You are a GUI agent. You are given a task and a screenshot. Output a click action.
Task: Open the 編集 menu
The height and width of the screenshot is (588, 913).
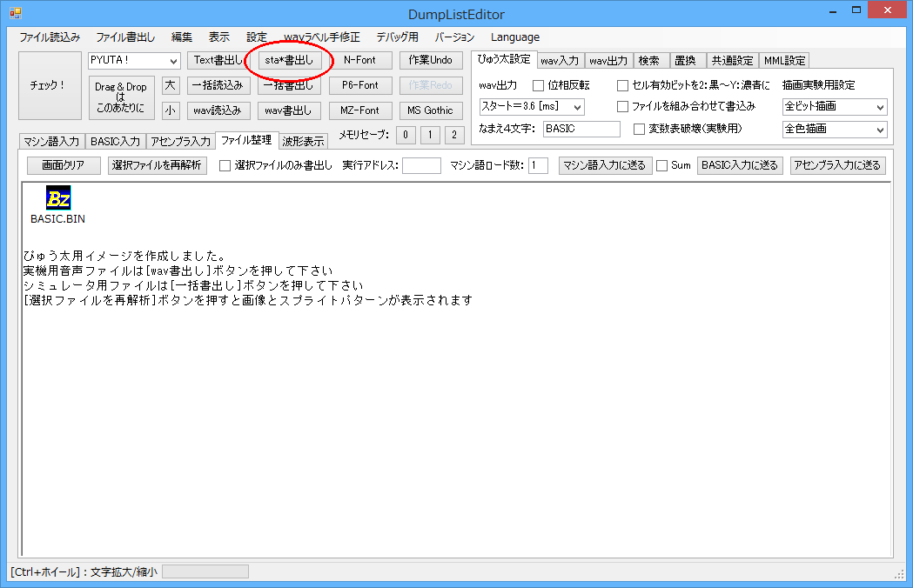[x=182, y=37]
